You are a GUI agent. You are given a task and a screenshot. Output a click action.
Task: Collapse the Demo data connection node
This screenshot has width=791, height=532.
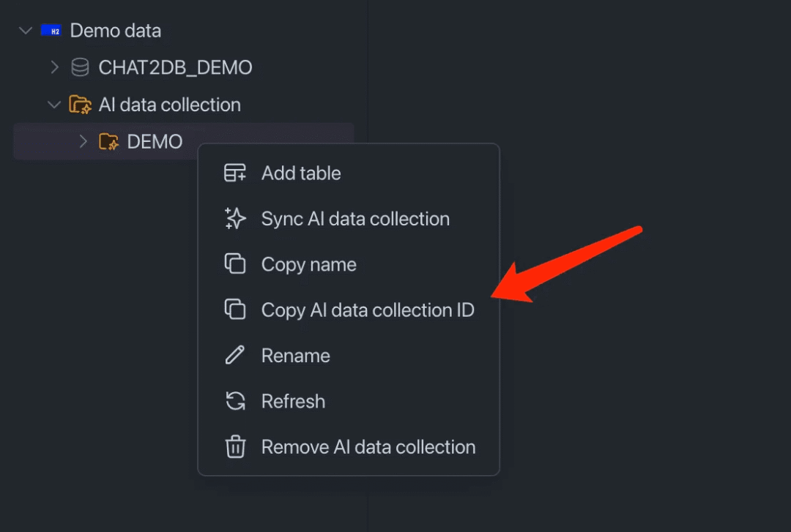pos(26,31)
